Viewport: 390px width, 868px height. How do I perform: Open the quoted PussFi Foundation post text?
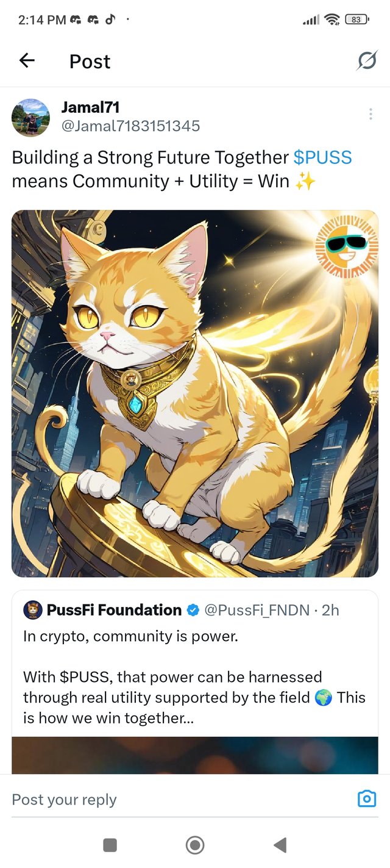[194, 677]
